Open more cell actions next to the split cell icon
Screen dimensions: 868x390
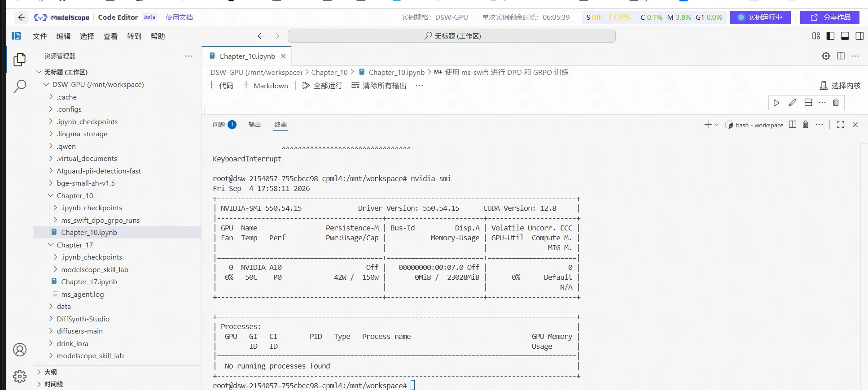(822, 103)
